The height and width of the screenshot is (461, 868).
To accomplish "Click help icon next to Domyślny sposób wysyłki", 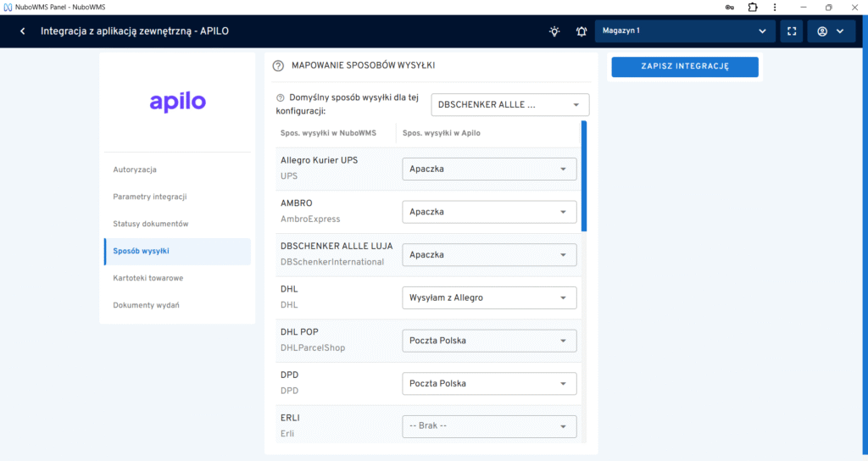I will point(281,97).
